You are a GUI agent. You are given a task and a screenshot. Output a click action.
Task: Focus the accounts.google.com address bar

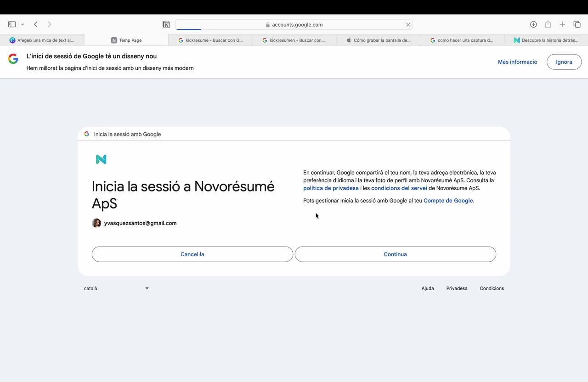(294, 25)
